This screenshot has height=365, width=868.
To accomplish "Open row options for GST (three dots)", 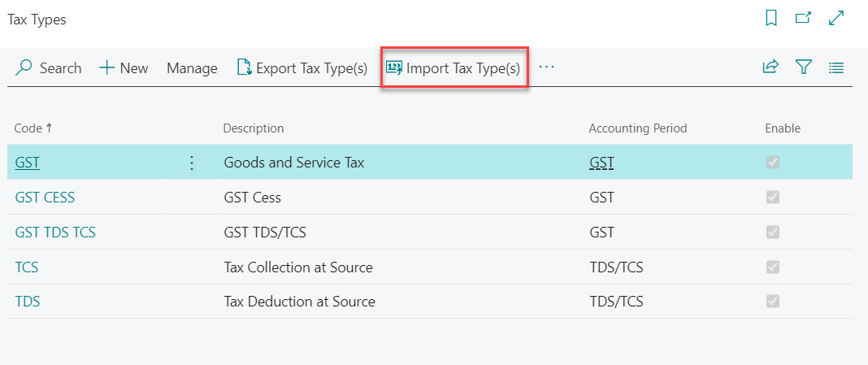I will tap(192, 163).
